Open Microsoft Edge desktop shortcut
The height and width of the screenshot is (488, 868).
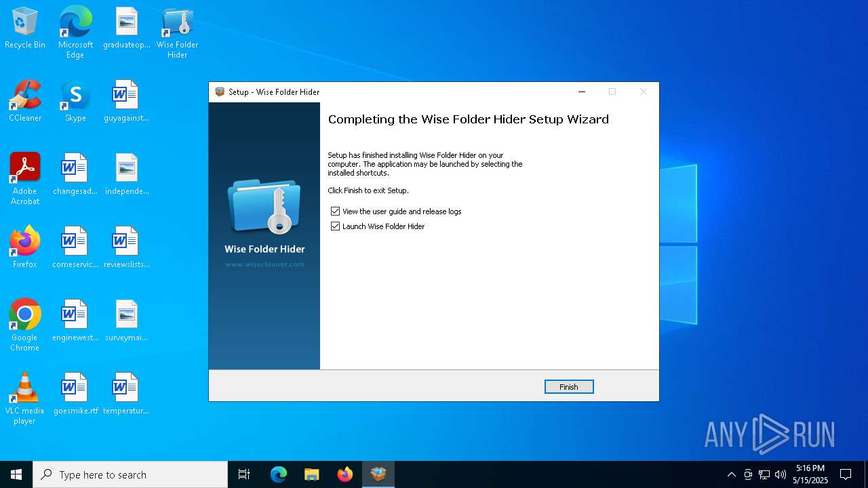click(75, 32)
